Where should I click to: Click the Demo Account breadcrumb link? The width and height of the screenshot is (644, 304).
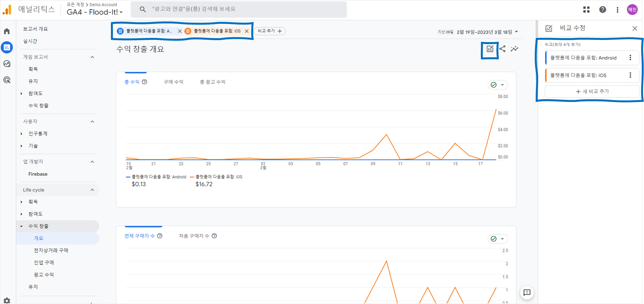[x=103, y=5]
